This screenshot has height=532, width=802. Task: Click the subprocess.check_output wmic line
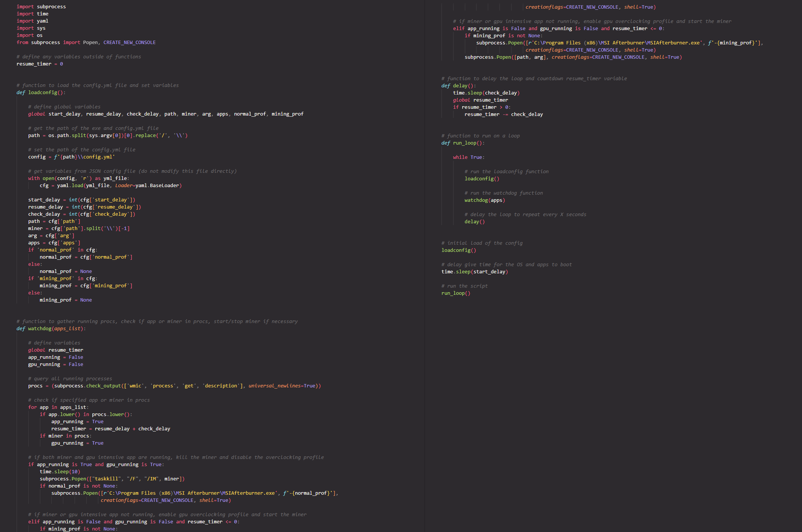(174, 386)
